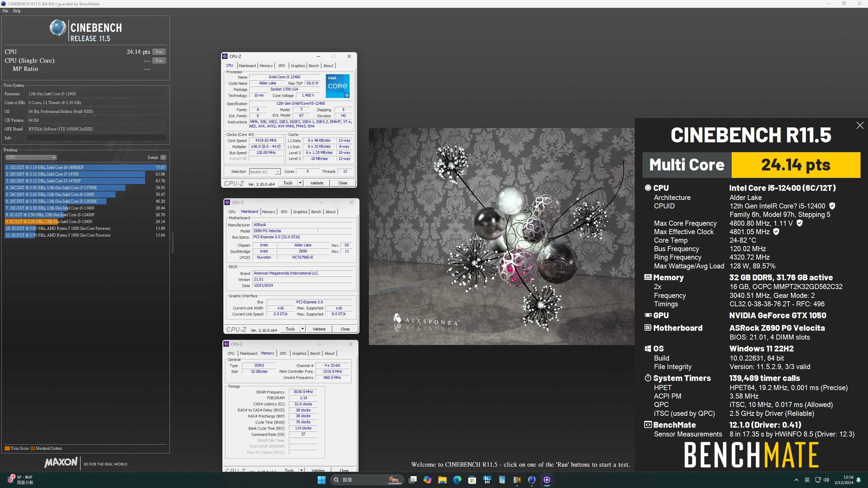Viewport: 868px width, 488px height.
Task: Click the CPU-Z title bar icon of the top window
Action: (x=225, y=56)
